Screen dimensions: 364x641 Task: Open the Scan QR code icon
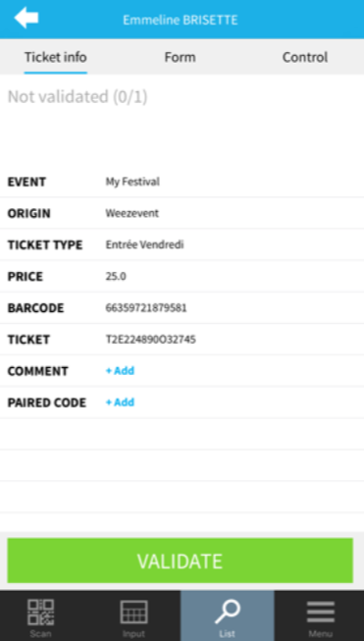coord(40,612)
